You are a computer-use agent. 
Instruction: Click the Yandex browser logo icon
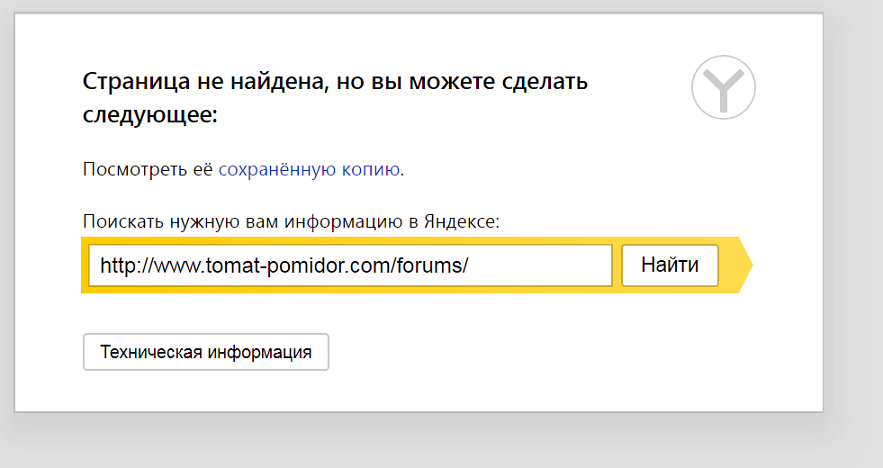723,88
